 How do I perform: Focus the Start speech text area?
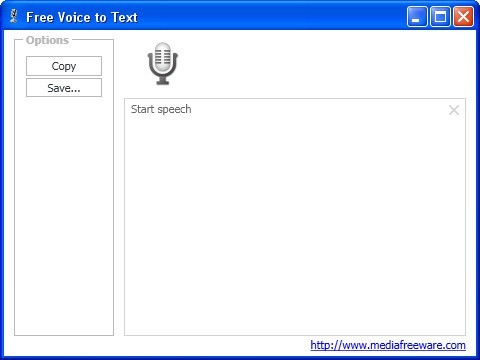click(x=295, y=217)
